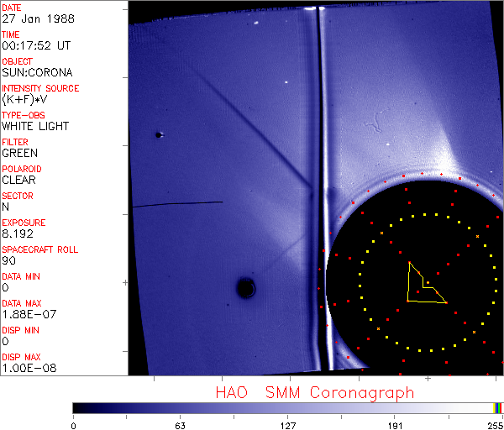Click the 127 tick label under the color bar

pos(288,425)
